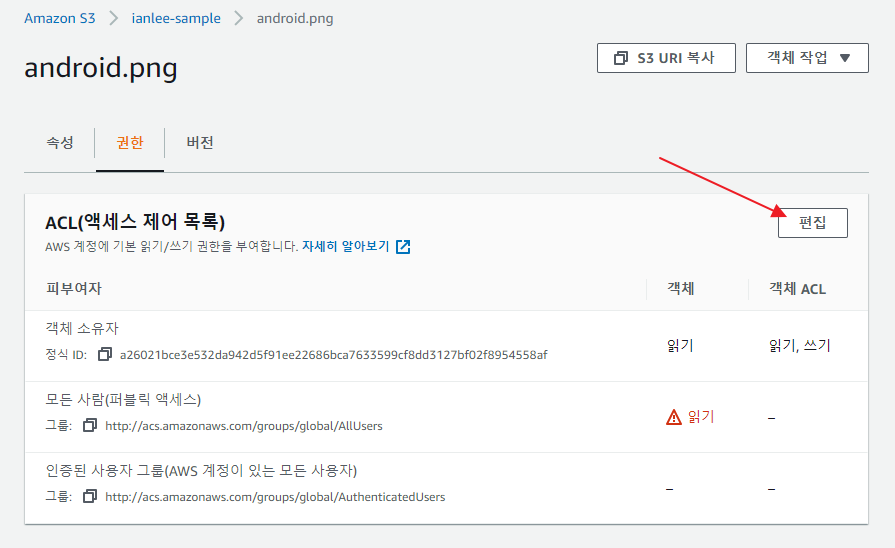Click the android.png page heading
Viewport: 895px width, 548px height.
100,67
